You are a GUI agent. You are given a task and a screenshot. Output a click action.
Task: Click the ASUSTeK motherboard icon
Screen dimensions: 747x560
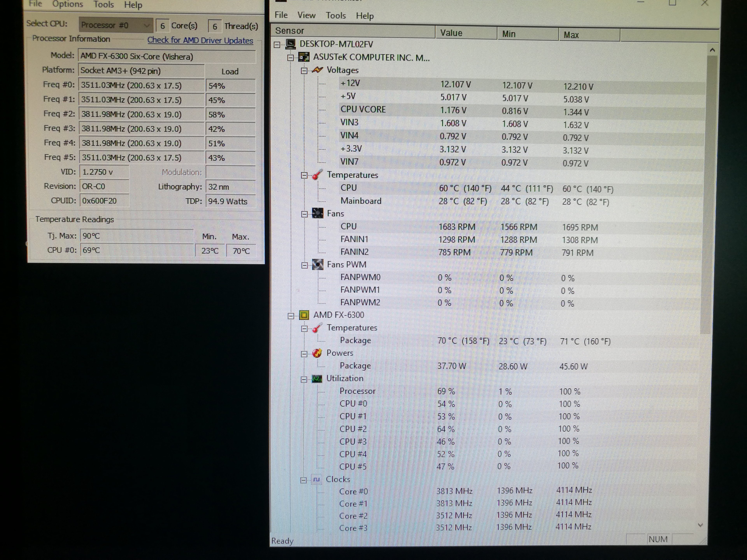pyautogui.click(x=304, y=57)
